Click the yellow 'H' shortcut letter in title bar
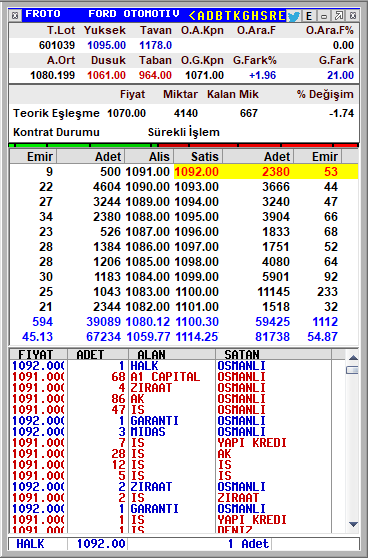 click(x=254, y=16)
